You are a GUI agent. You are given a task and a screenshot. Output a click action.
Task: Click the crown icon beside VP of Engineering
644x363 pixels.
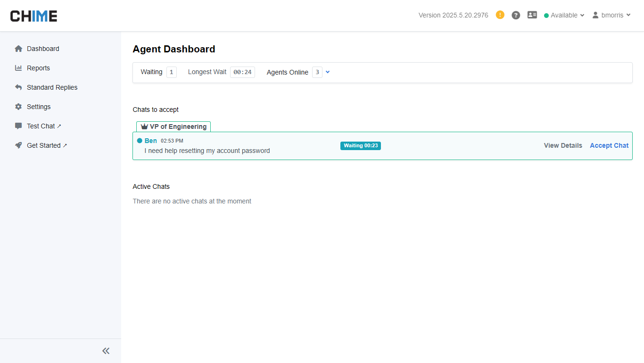144,127
